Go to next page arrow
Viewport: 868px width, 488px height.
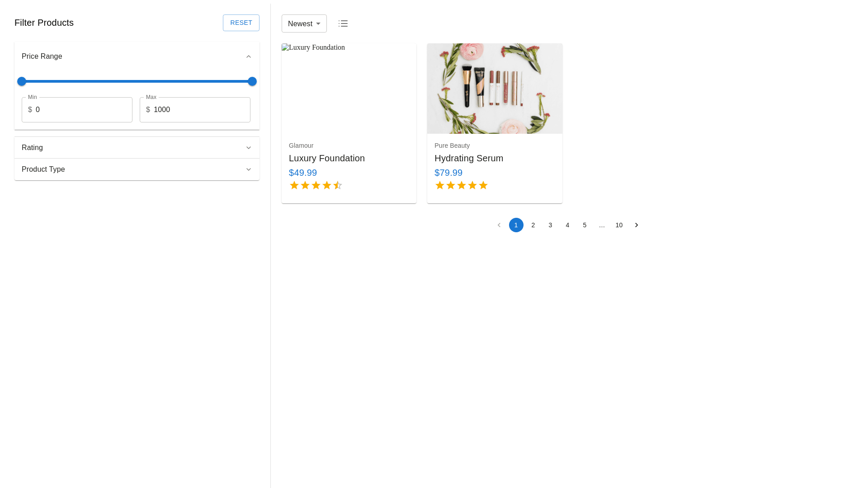pyautogui.click(x=636, y=225)
